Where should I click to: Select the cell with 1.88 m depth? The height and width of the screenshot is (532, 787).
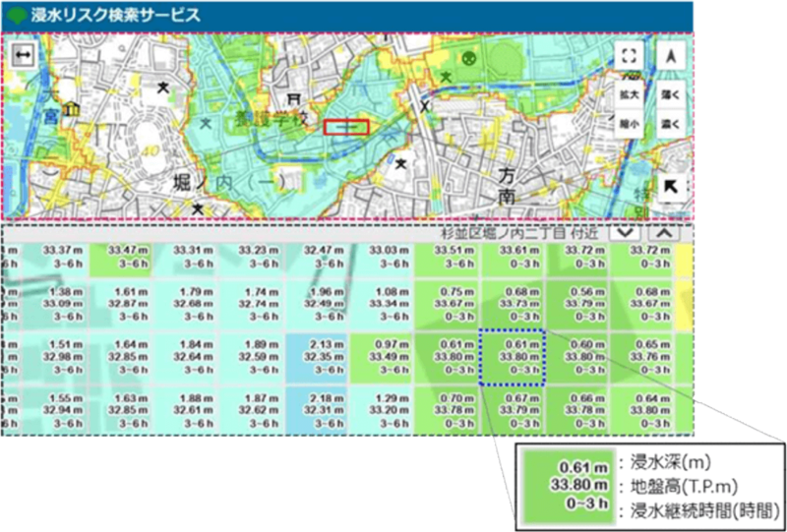(x=186, y=410)
